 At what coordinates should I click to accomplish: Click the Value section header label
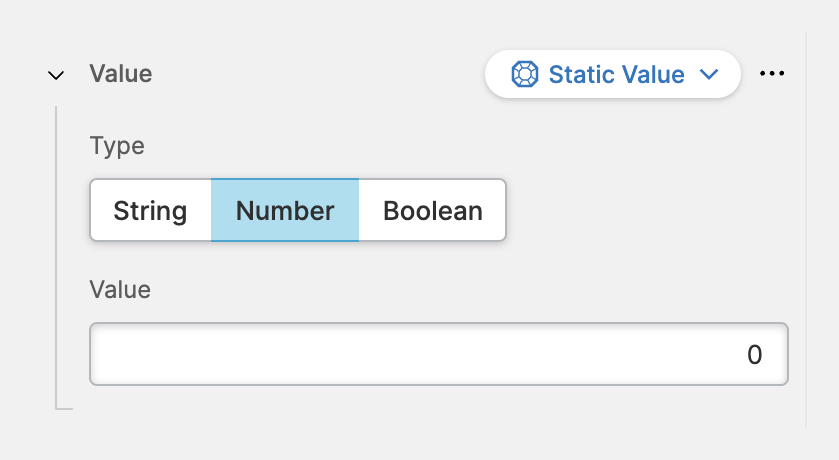pos(120,73)
